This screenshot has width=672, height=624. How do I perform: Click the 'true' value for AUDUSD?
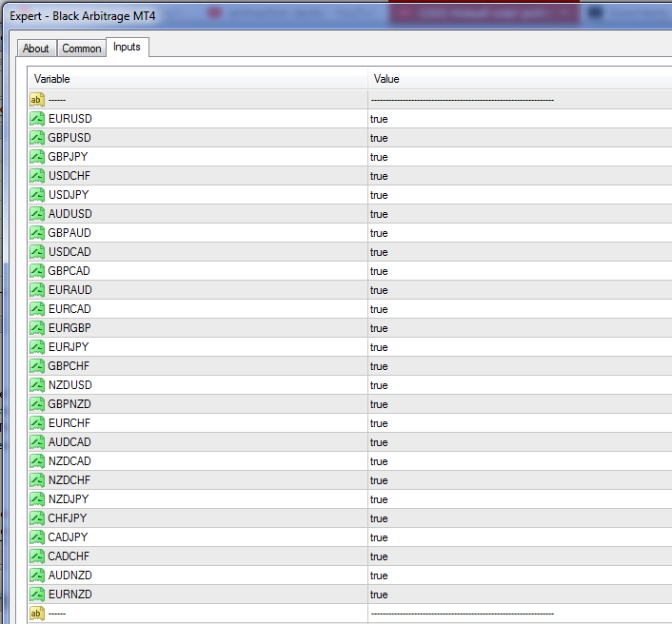pos(379,214)
